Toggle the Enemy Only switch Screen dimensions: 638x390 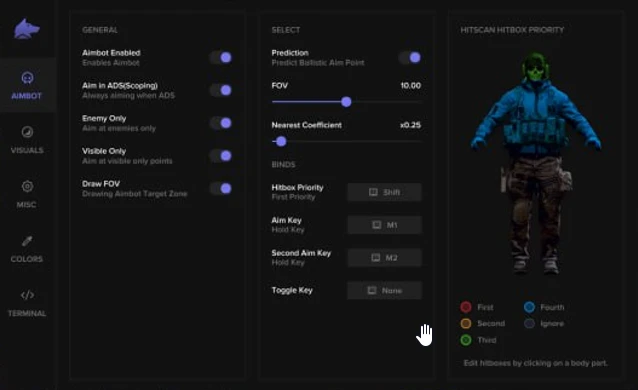221,123
